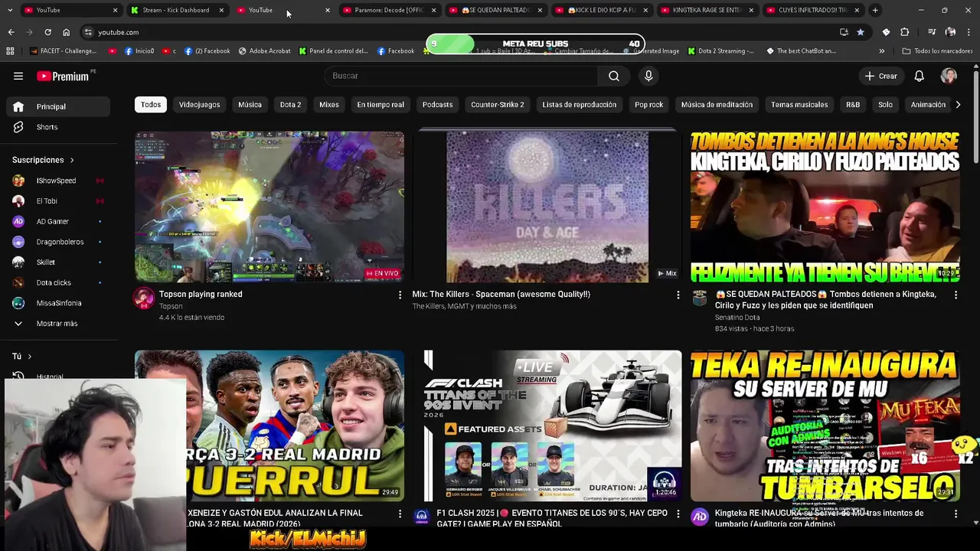Click the search magnifier button
Viewport: 980px width, 551px height.
pos(614,76)
